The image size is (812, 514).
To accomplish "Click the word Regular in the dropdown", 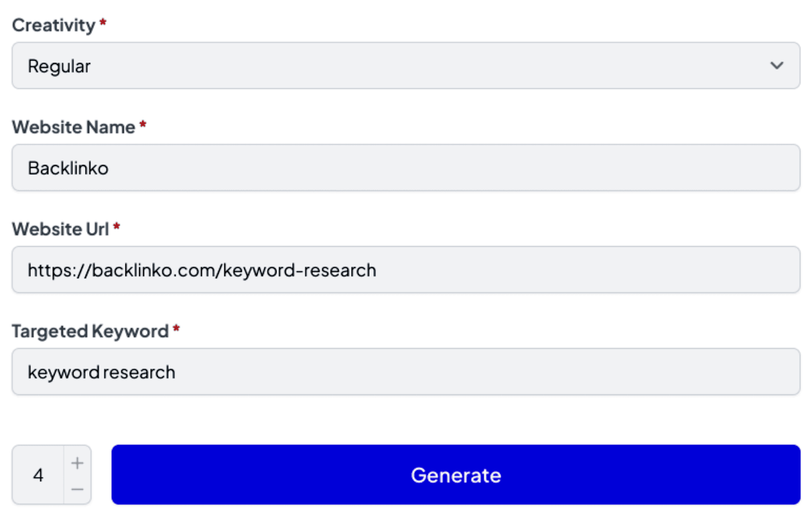I will [x=59, y=66].
